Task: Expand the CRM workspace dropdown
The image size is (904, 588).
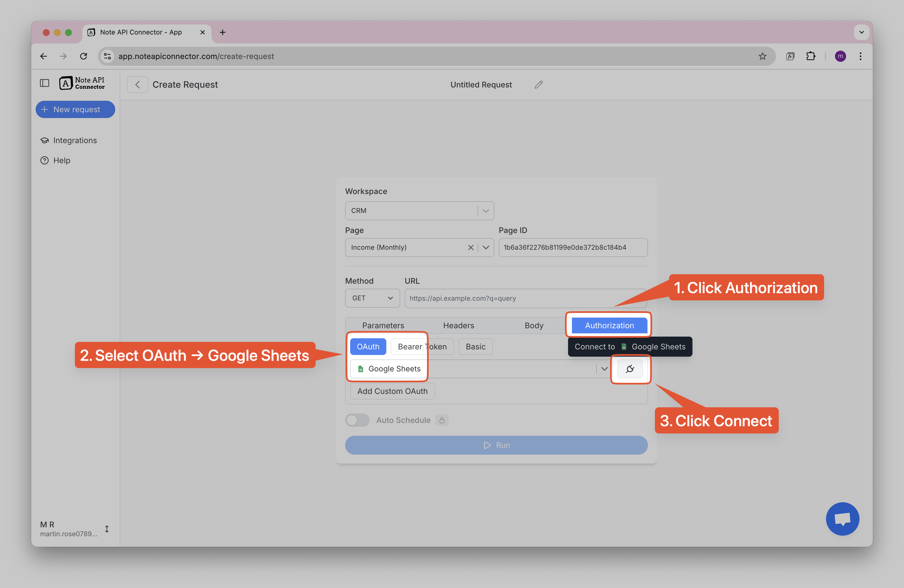Action: (x=485, y=211)
